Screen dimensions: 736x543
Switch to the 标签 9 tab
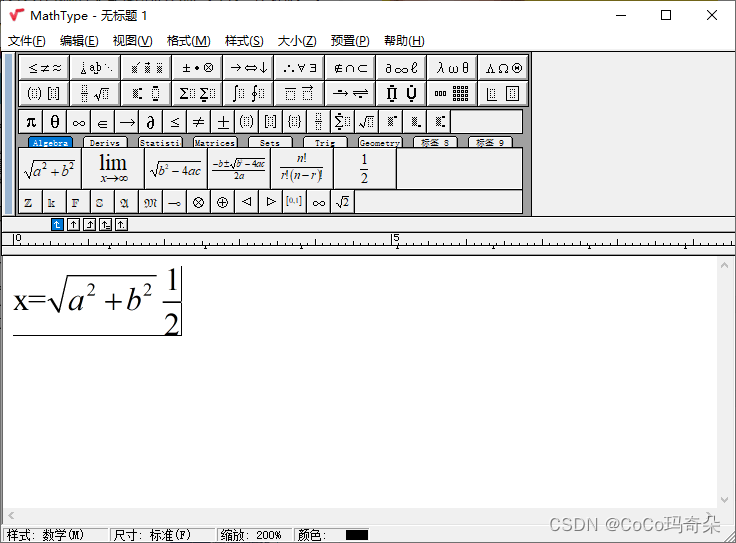tap(490, 142)
